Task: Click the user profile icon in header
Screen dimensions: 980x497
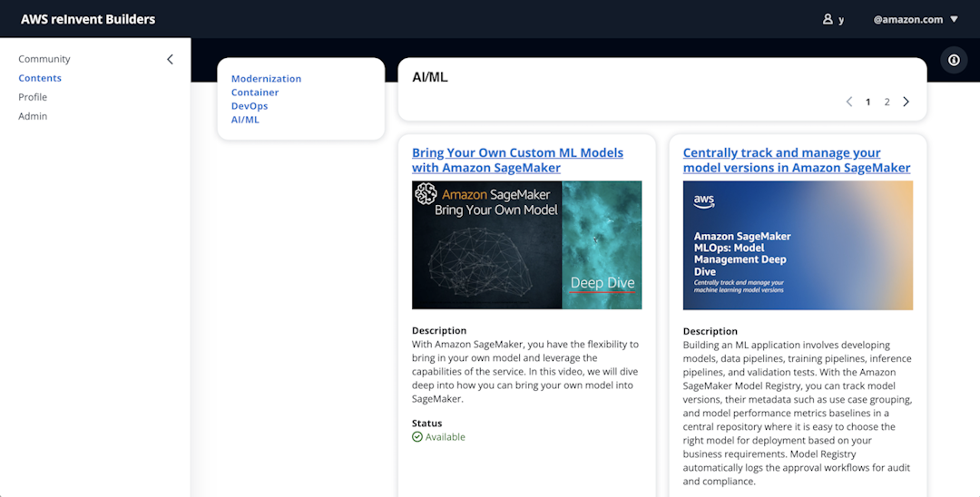Action: [828, 19]
